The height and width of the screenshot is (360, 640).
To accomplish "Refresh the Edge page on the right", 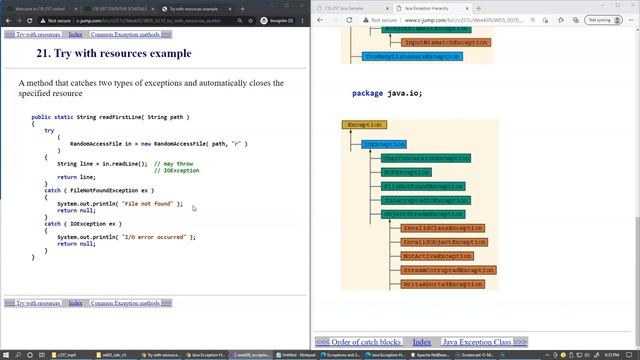I will coord(349,20).
